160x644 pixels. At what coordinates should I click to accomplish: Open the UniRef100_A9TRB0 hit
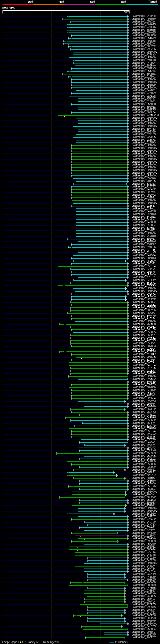pyautogui.click(x=143, y=19)
